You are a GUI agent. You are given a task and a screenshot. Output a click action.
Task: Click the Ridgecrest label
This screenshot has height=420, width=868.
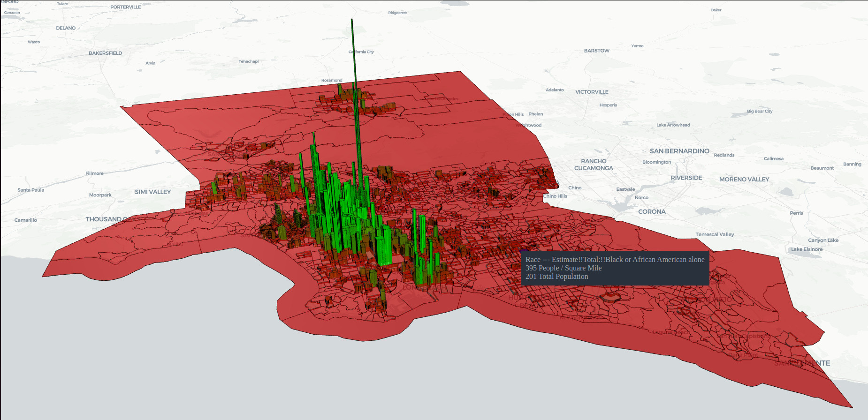click(397, 13)
